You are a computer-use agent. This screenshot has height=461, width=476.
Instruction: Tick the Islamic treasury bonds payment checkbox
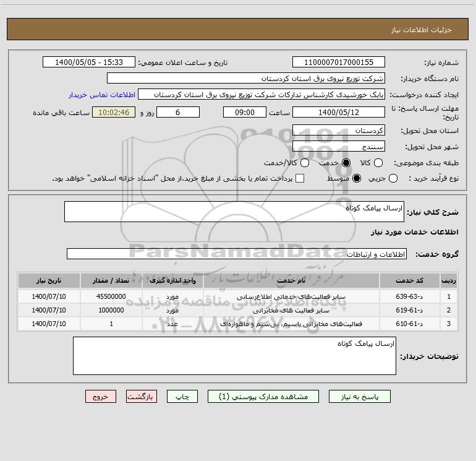pos(300,178)
